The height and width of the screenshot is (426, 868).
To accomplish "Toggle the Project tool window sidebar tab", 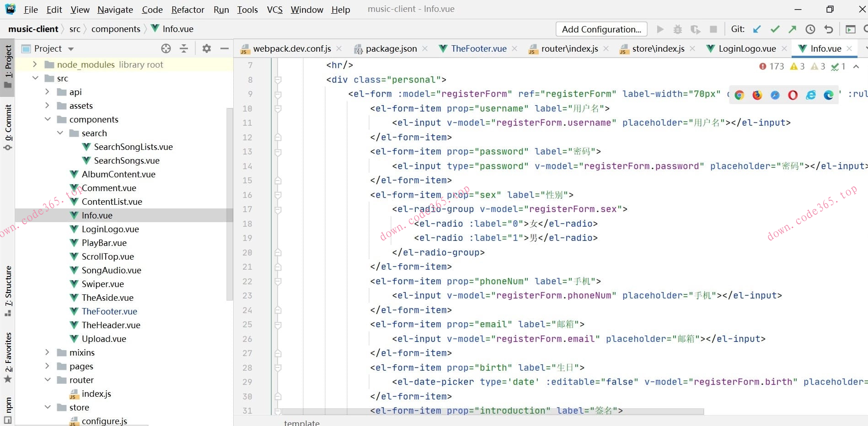I will tap(8, 67).
